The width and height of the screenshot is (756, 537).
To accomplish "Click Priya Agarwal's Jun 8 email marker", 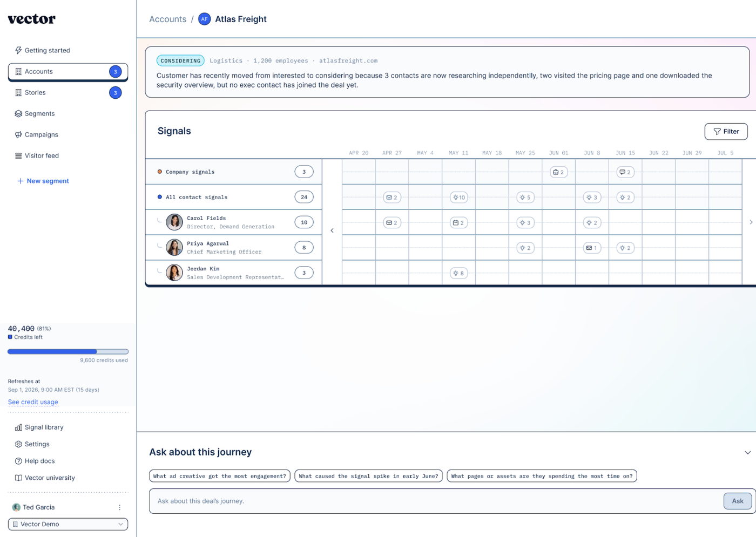I will pyautogui.click(x=592, y=248).
